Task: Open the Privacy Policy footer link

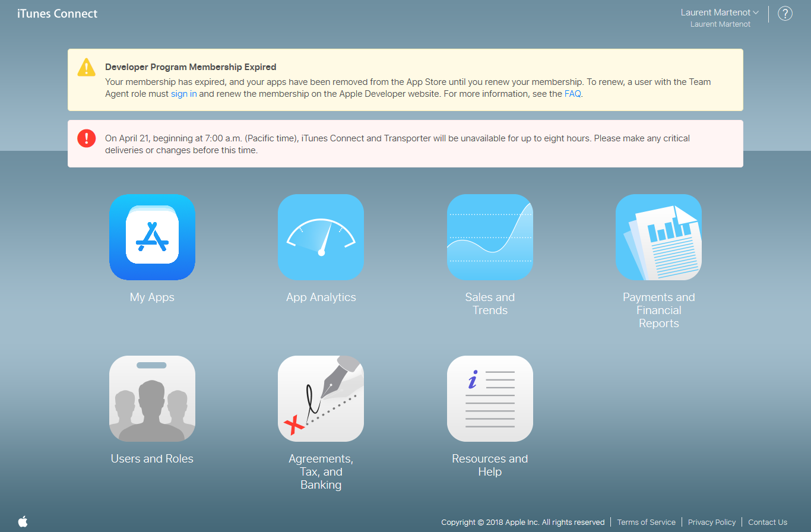Action: point(712,522)
